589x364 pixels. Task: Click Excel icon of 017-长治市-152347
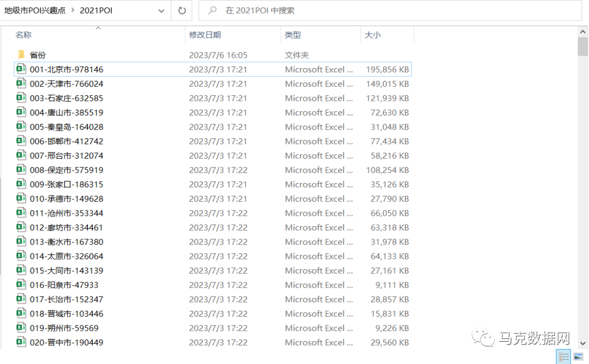[x=21, y=299]
